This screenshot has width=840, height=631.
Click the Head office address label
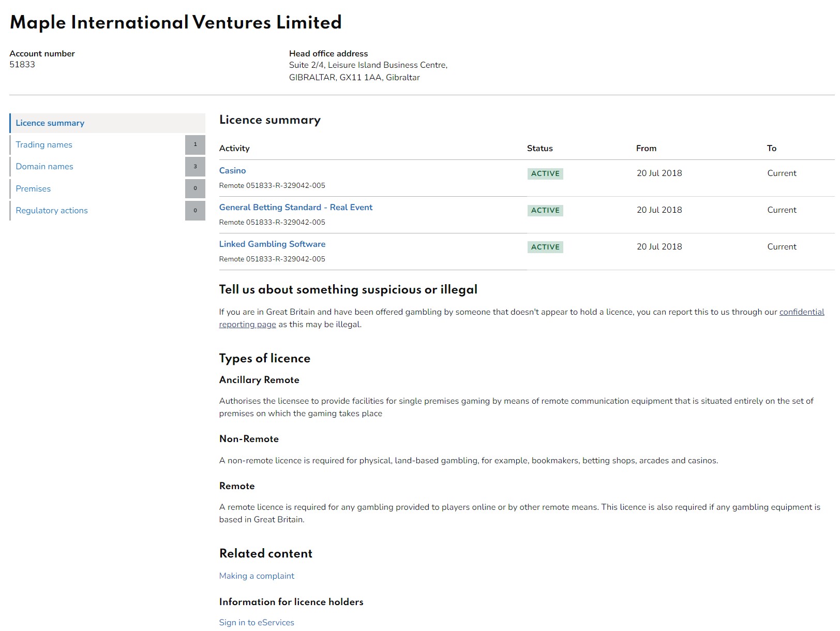pyautogui.click(x=328, y=54)
